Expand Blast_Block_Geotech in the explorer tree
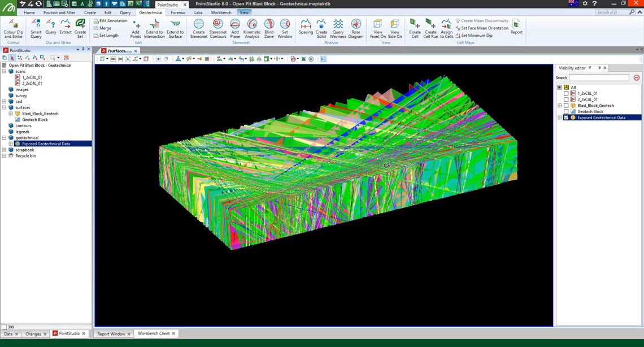 (x=11, y=114)
